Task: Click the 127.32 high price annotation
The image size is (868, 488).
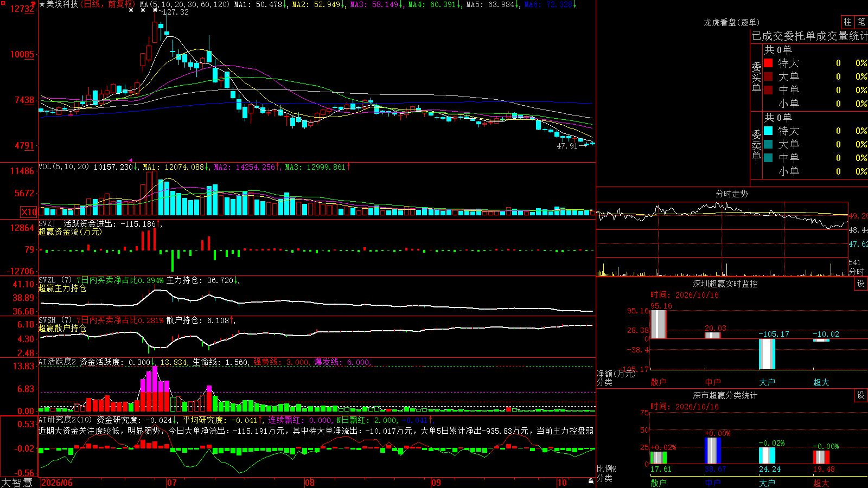Action: pyautogui.click(x=176, y=12)
